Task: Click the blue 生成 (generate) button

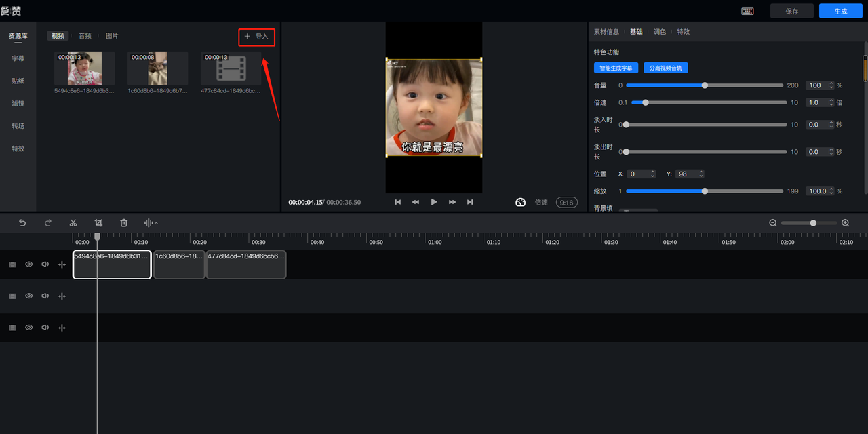Action: click(x=840, y=11)
